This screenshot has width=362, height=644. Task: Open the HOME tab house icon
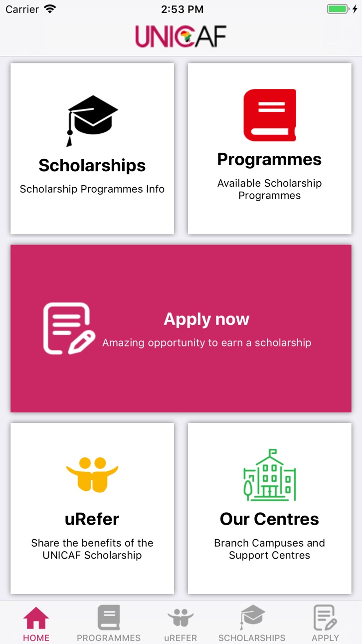tap(36, 618)
